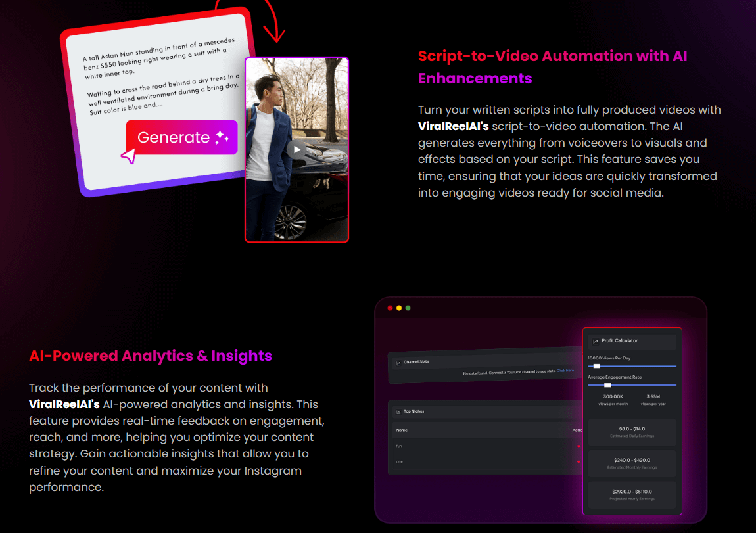The height and width of the screenshot is (533, 756).
Task: Click the 'Name' column header in Top Niches
Action: pos(402,430)
